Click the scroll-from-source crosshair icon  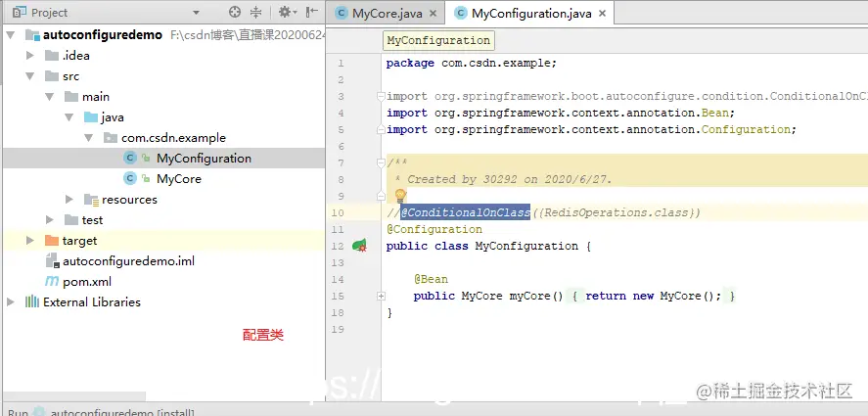click(x=235, y=12)
